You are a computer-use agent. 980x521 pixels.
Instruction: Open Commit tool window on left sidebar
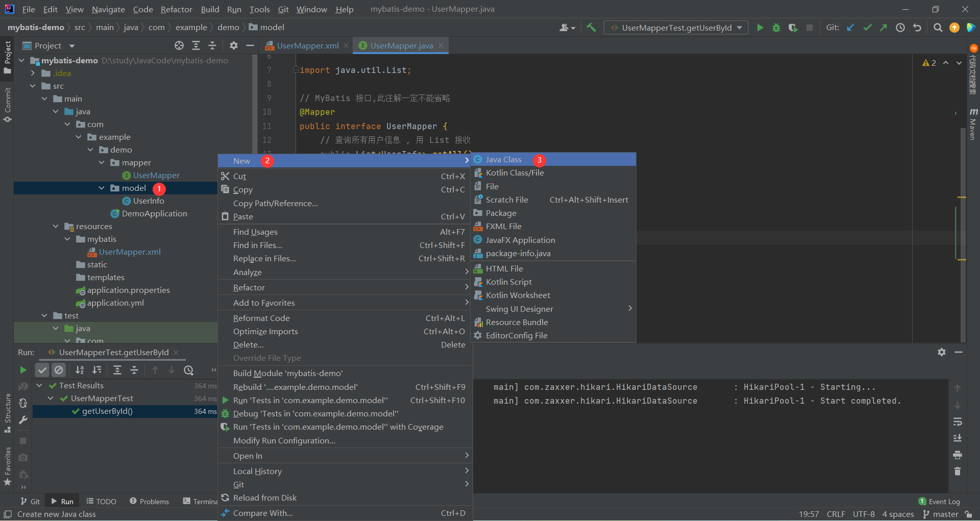tap(8, 105)
